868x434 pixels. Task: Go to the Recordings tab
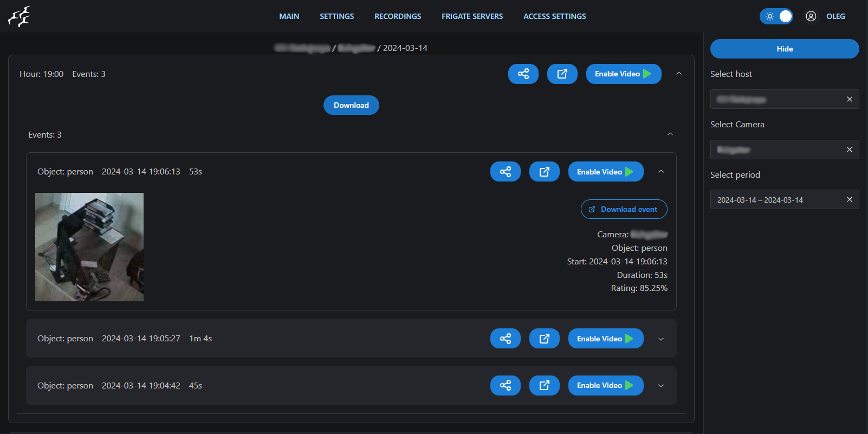point(397,16)
